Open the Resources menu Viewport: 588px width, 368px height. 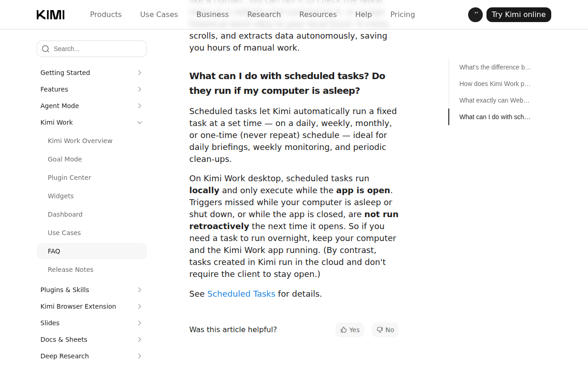pyautogui.click(x=318, y=15)
